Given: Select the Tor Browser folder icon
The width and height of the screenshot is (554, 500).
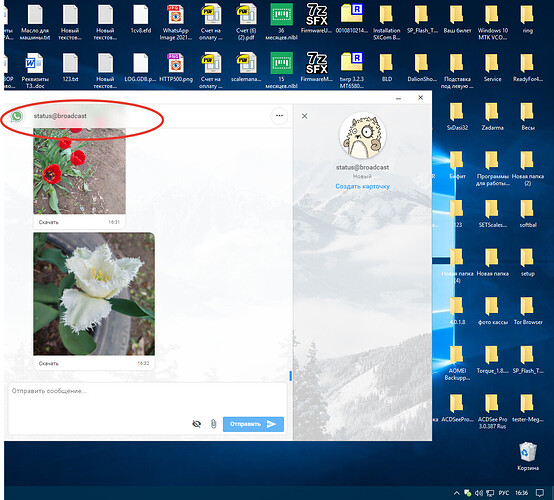Looking at the screenshot, I should click(528, 311).
